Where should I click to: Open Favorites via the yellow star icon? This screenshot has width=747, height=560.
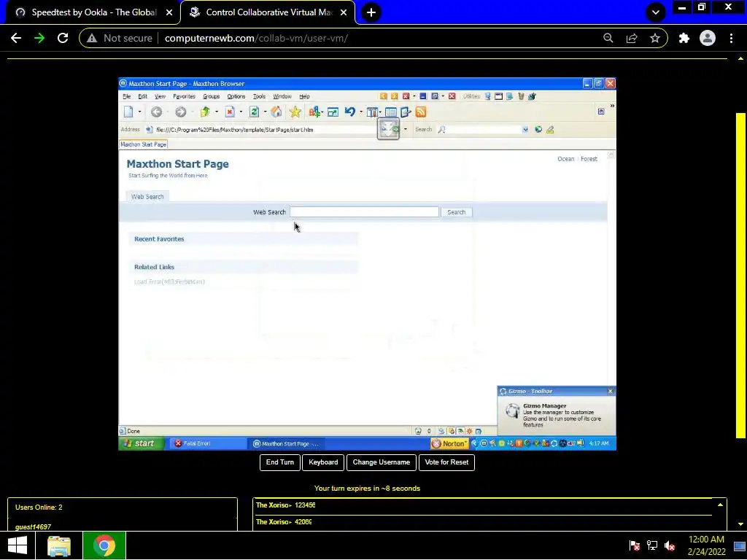[x=295, y=112]
